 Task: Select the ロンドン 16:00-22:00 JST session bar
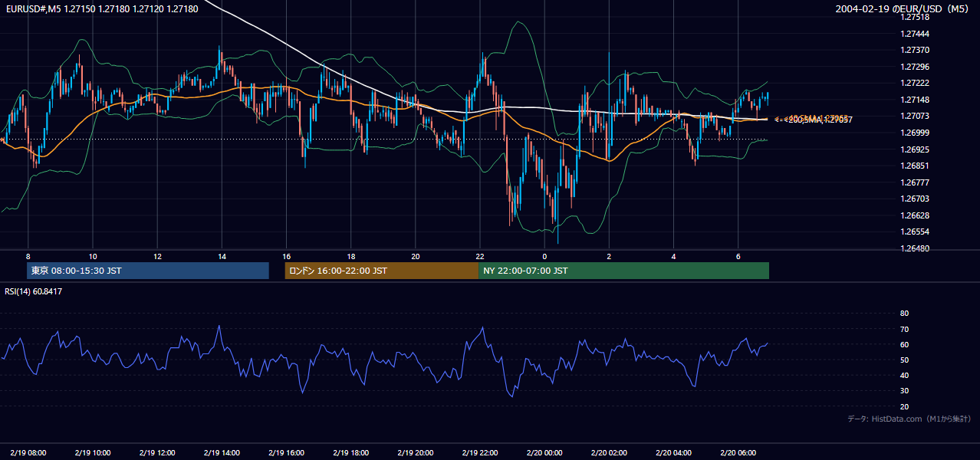[382, 271]
